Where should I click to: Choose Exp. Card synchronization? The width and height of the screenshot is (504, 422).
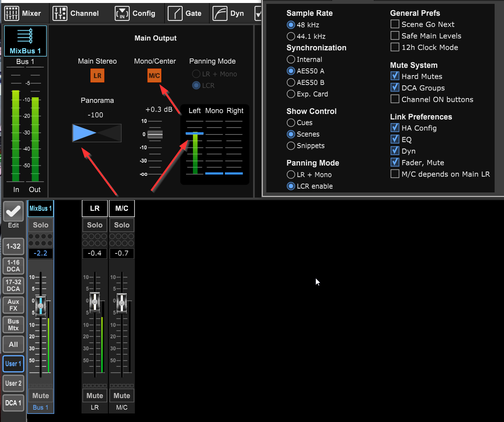[x=307, y=94]
